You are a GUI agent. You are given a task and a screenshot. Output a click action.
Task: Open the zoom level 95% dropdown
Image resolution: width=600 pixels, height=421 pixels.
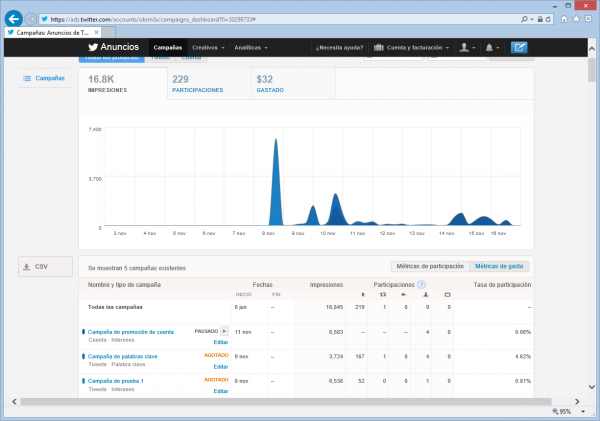(583, 411)
